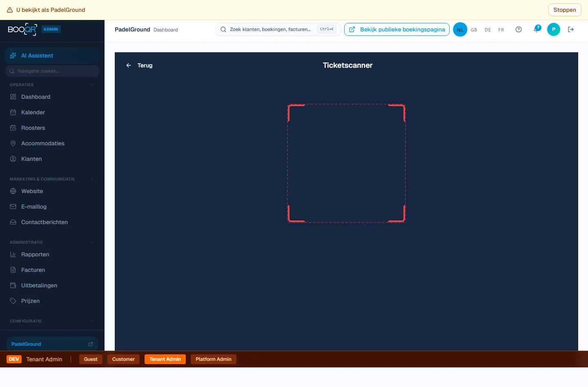
Task: Open Kalender in the sidebar
Action: [33, 112]
